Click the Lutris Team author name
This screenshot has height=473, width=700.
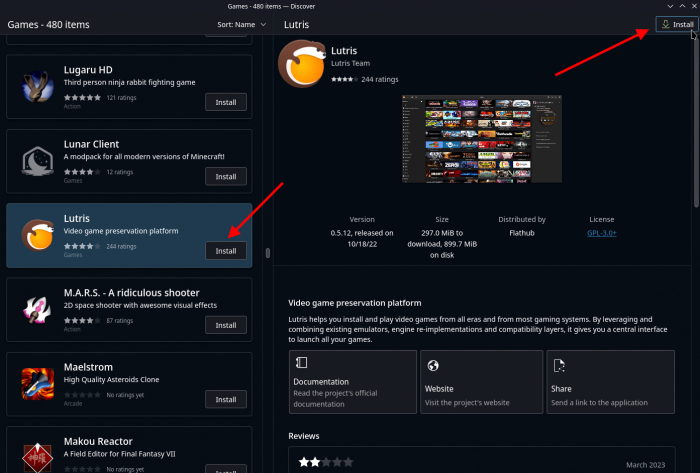pos(350,63)
